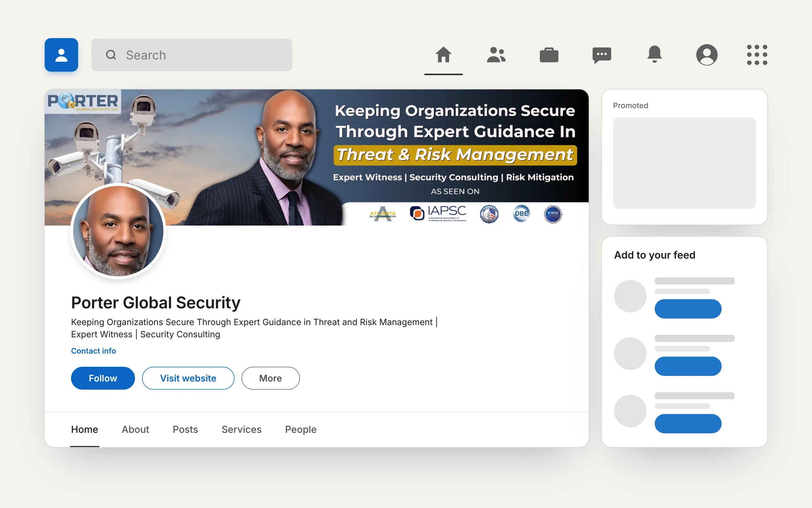
Task: Switch to the Services tab
Action: [x=242, y=429]
